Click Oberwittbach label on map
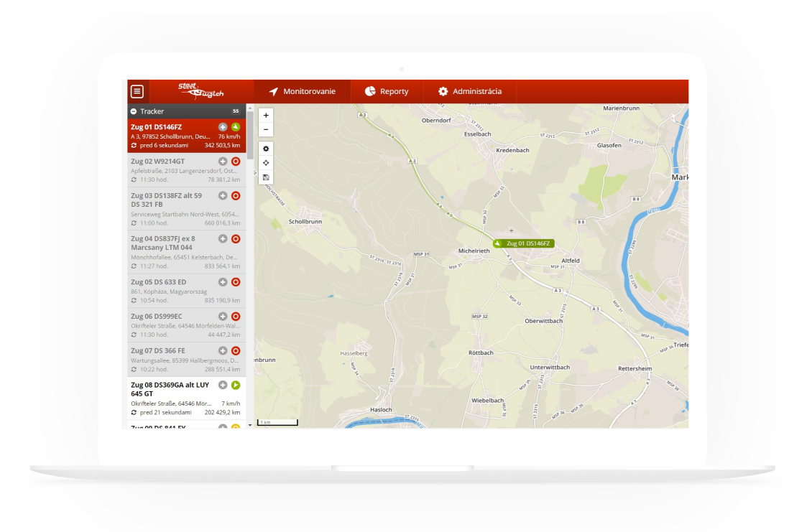812x532 pixels. coord(544,321)
